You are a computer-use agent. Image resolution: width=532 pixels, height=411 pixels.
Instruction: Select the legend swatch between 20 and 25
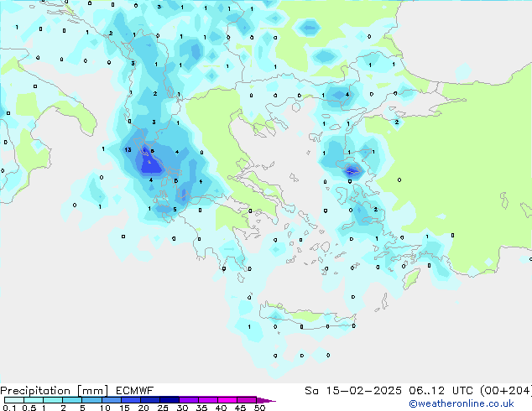click(x=151, y=400)
